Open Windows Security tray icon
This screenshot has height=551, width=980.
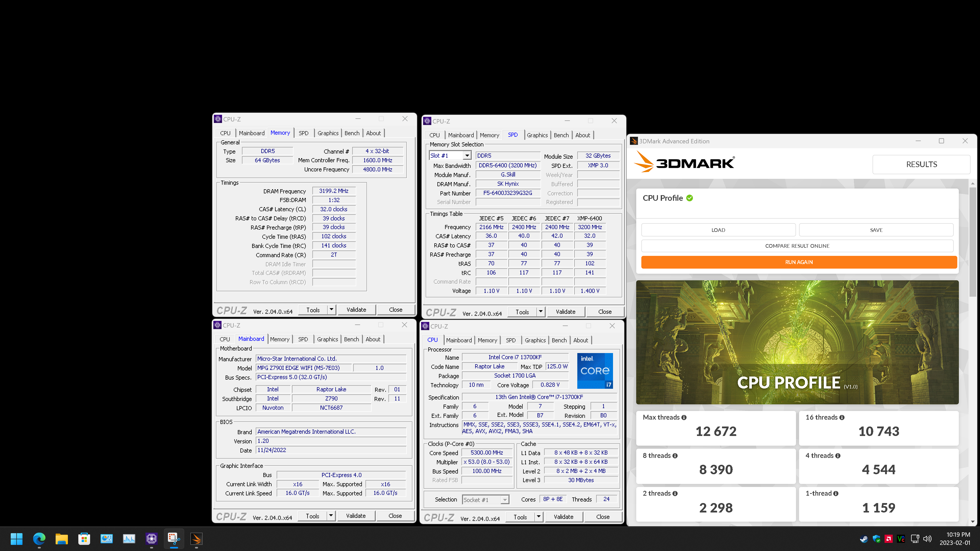coord(876,539)
